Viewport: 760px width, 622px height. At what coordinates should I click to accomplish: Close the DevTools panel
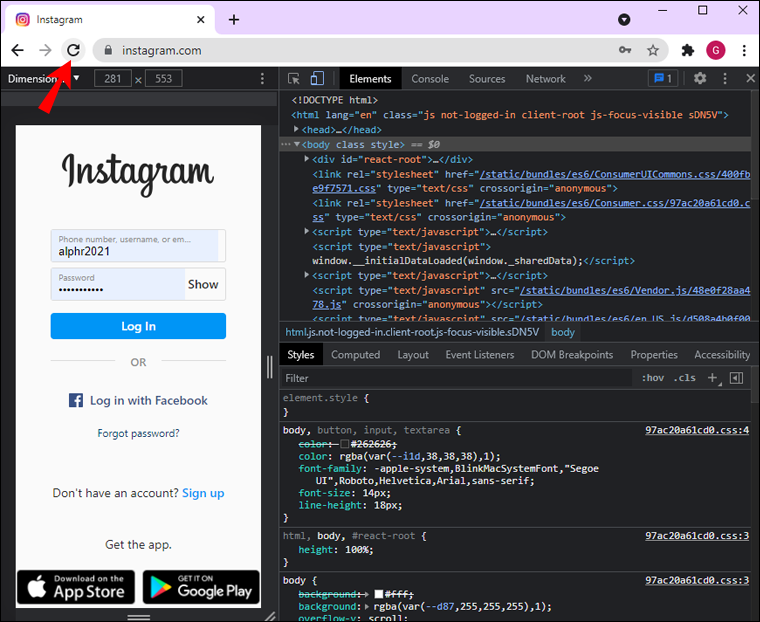click(x=750, y=78)
